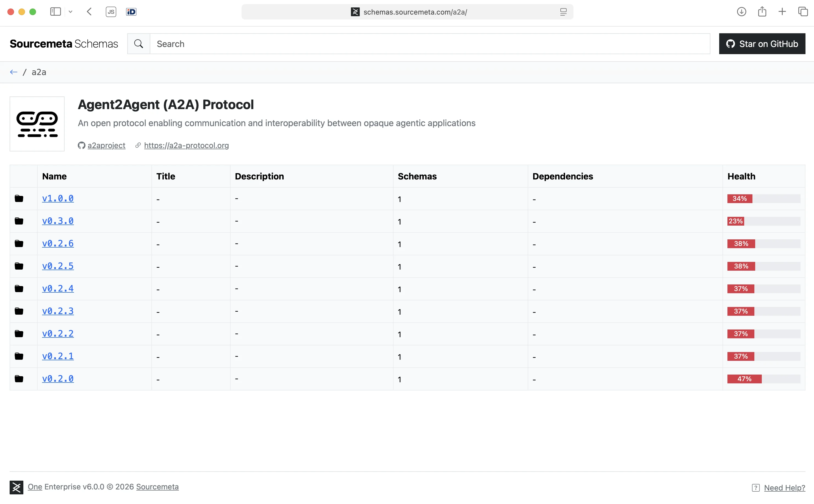814x504 pixels.
Task: Click the 38% health bar for v0.2.6
Action: pos(764,244)
